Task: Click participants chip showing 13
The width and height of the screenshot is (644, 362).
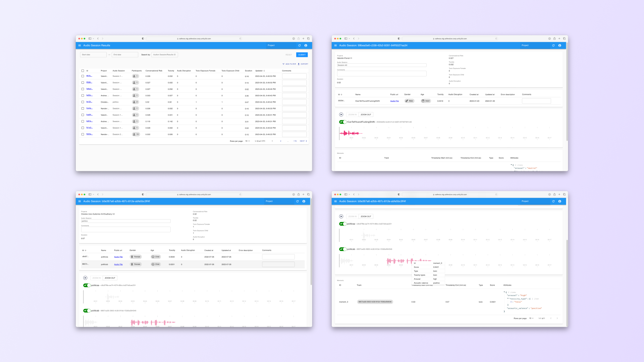Action: 136,134
